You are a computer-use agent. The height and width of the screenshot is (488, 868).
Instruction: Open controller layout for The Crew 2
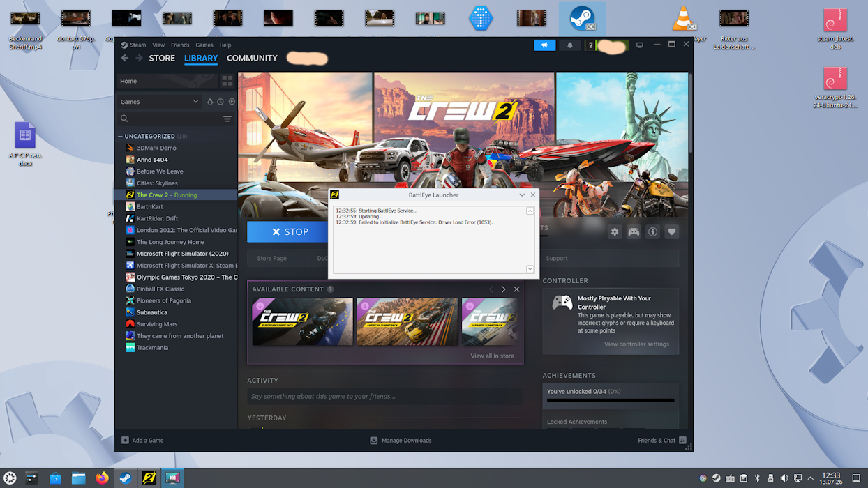point(634,232)
